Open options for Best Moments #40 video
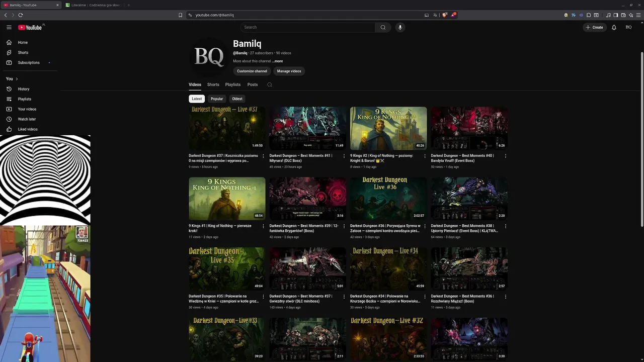644x362 pixels. point(506,156)
